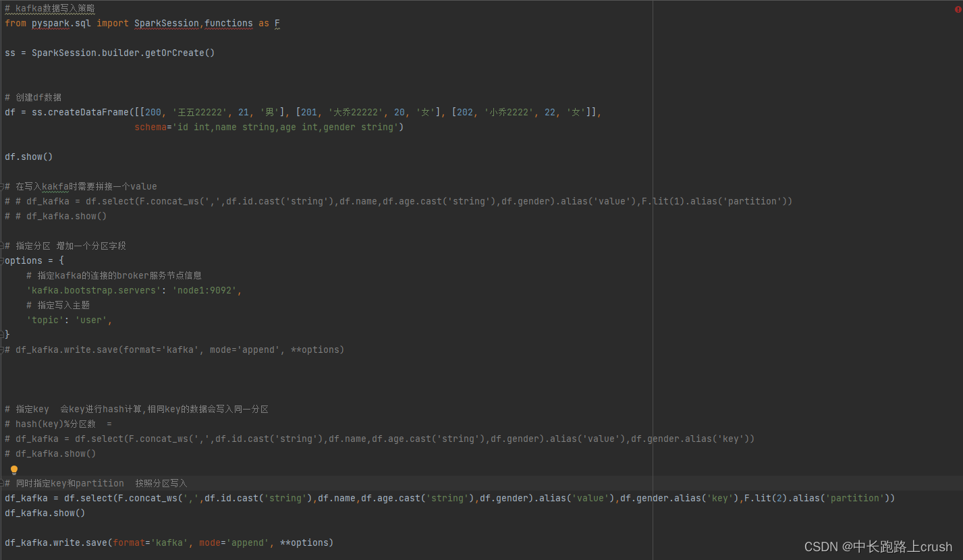Click the commented '# df_kafka.write.save' line

click(175, 349)
